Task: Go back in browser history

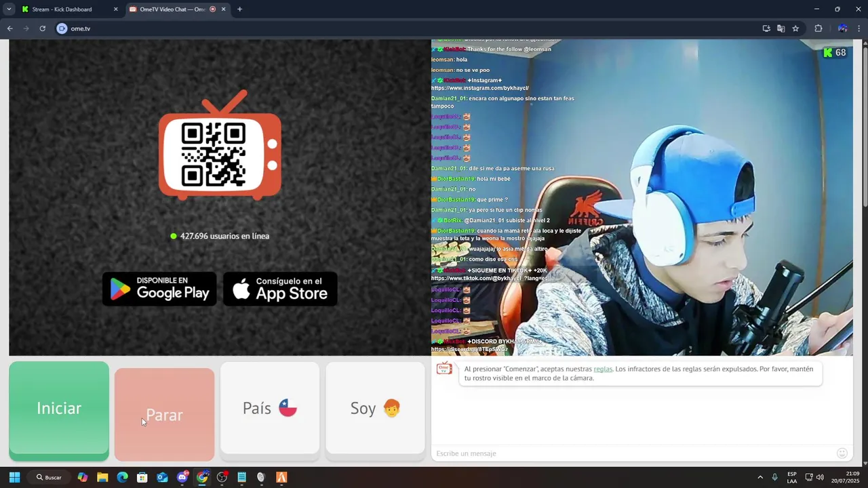Action: point(10,28)
